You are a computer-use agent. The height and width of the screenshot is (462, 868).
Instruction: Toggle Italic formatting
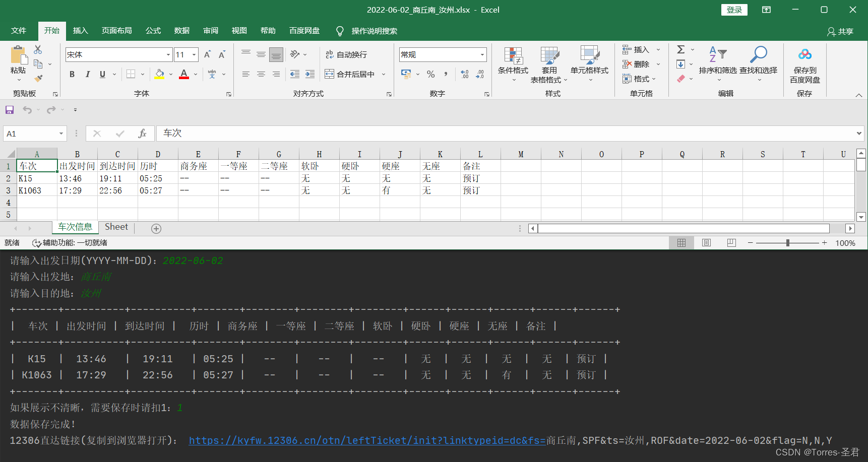pyautogui.click(x=87, y=74)
